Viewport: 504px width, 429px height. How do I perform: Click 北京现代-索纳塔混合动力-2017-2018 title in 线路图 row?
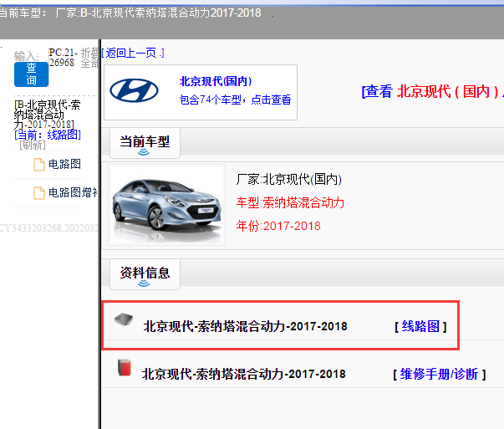click(x=245, y=326)
